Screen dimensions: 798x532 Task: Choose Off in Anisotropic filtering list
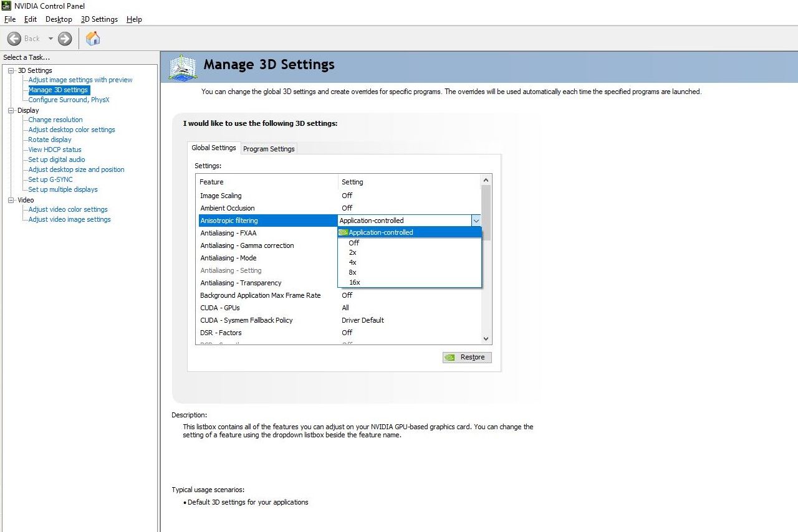click(410, 243)
